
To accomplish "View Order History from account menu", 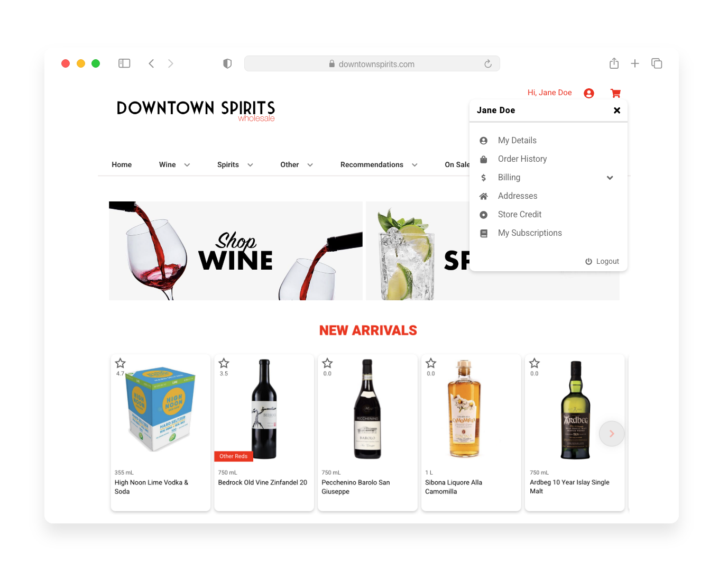I will pos(522,159).
